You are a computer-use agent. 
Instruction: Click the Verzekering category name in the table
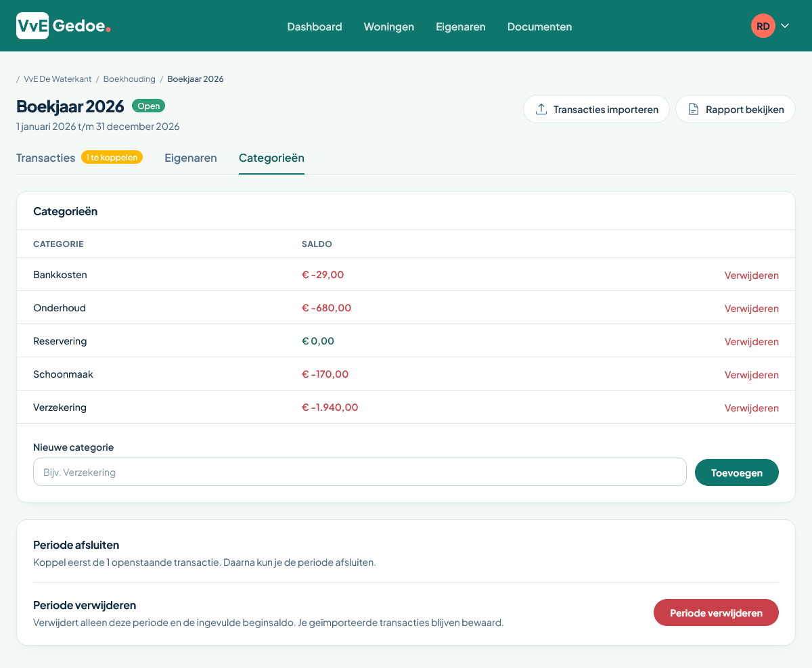point(60,407)
